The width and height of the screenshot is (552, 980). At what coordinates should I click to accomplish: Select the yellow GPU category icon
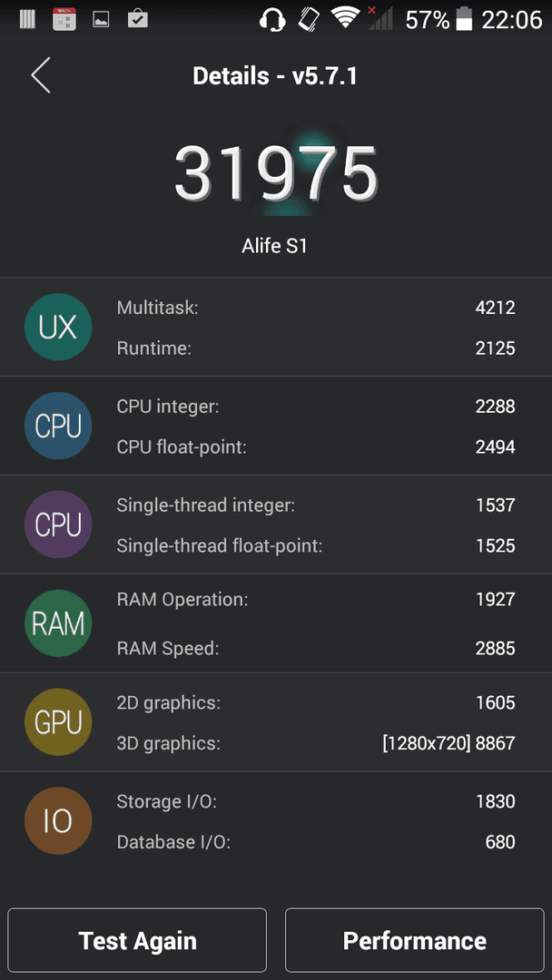pos(58,722)
